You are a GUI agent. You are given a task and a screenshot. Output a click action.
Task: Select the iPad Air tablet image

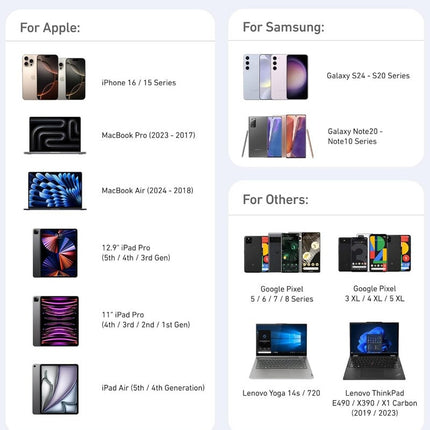click(56, 389)
